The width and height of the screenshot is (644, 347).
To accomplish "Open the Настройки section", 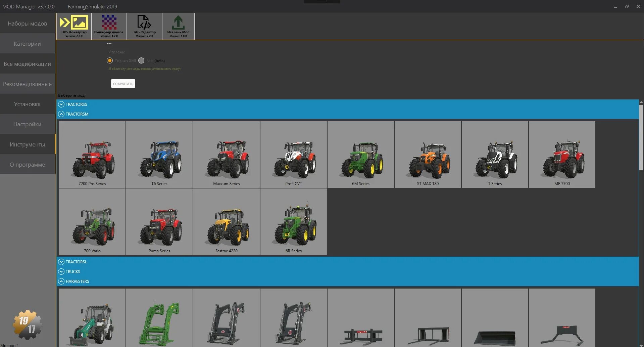I will [x=27, y=124].
